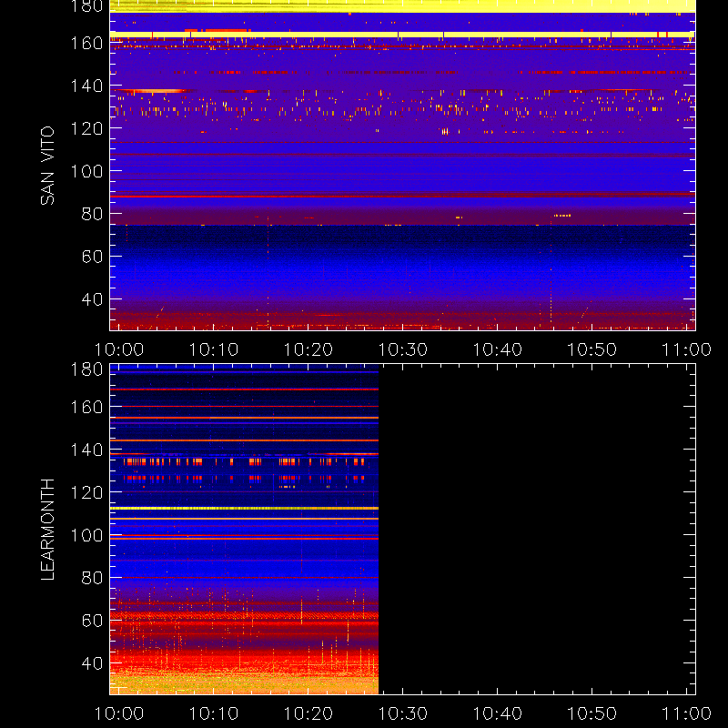Select the 160 frequency label on San Vito plot
The image size is (728, 728).
tap(86, 43)
